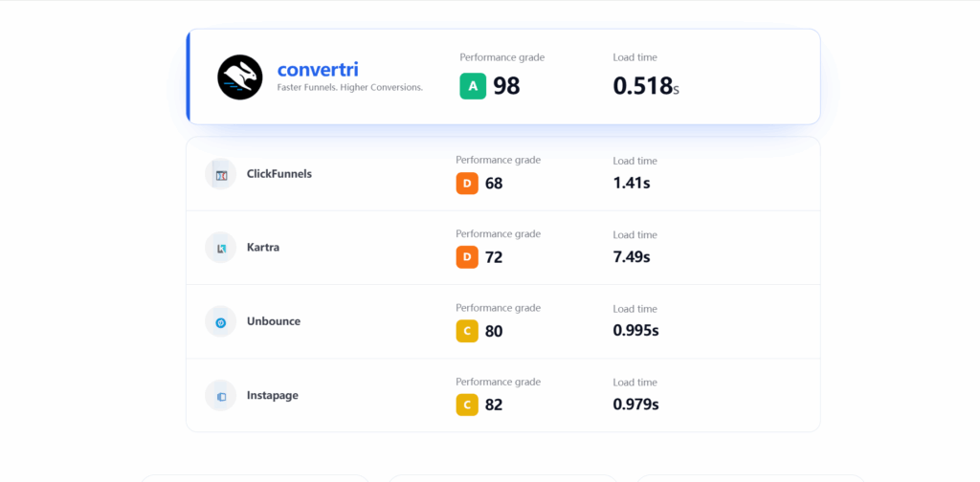Image resolution: width=980 pixels, height=482 pixels.
Task: Click ClickFunnels' load time 1.41s
Action: [632, 183]
